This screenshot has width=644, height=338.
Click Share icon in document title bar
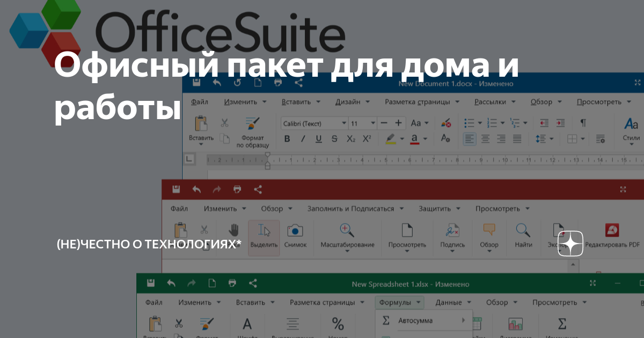point(299,83)
